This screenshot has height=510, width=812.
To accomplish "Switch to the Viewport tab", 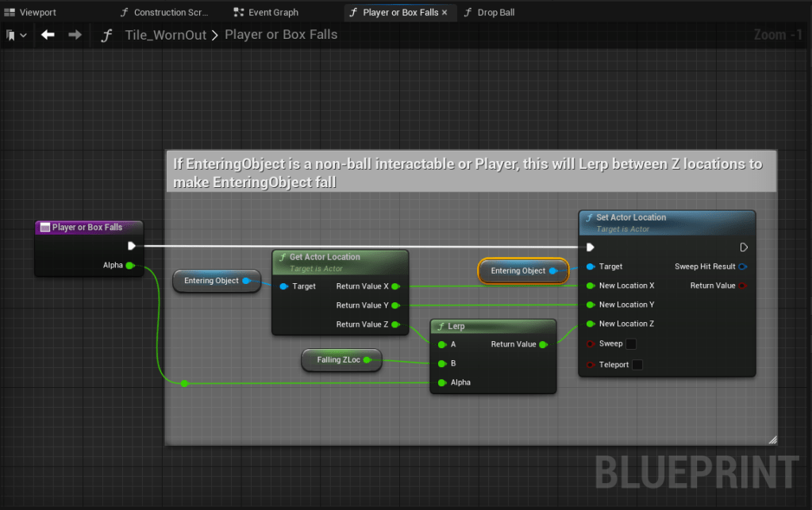I will 30,13.
